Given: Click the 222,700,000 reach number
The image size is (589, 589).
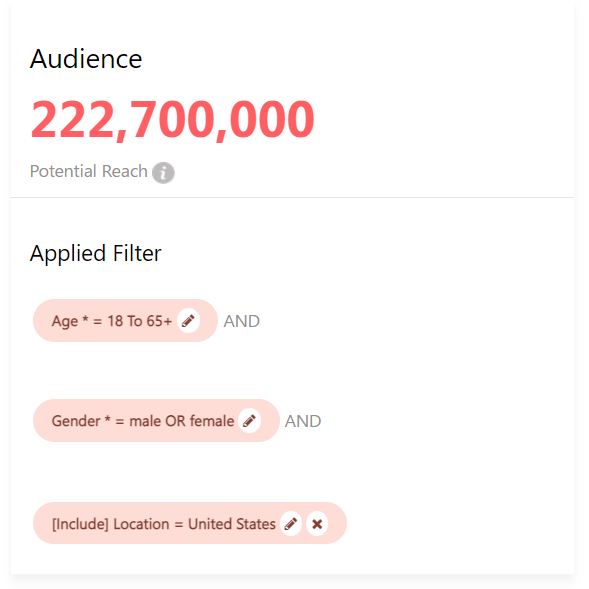Looking at the screenshot, I should (172, 120).
